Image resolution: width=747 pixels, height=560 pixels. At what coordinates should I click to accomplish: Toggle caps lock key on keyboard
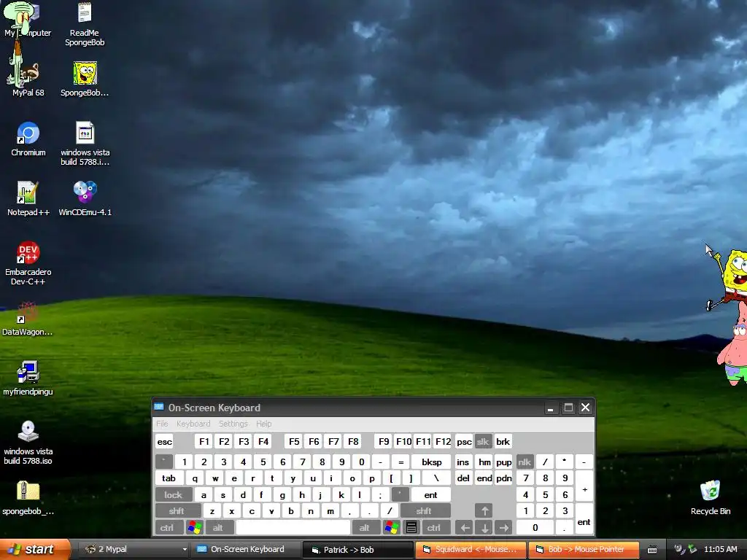(174, 495)
